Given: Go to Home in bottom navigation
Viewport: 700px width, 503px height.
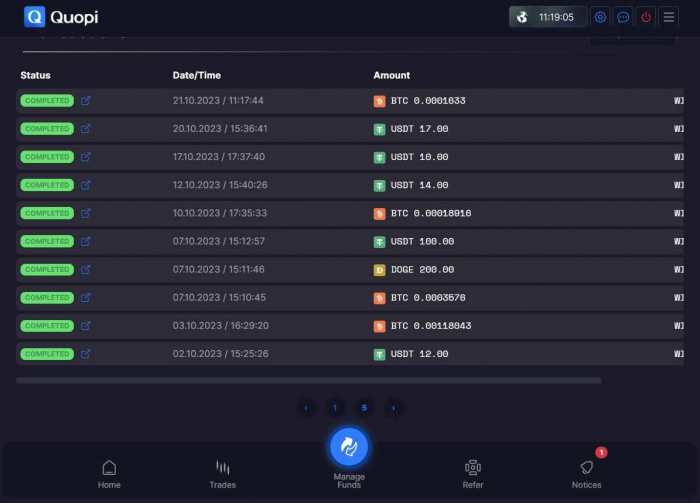Looking at the screenshot, I should pos(109,474).
